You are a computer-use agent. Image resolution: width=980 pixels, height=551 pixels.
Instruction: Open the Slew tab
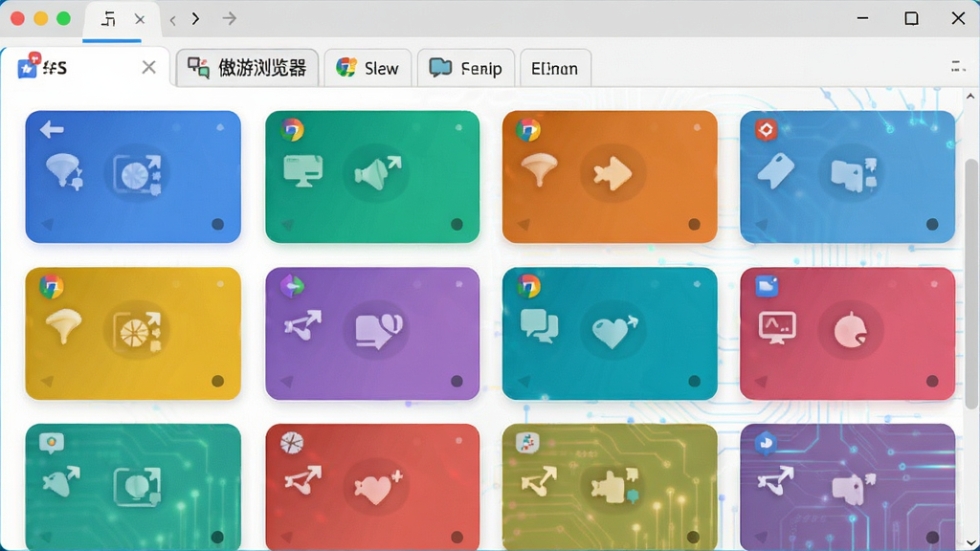[x=367, y=68]
